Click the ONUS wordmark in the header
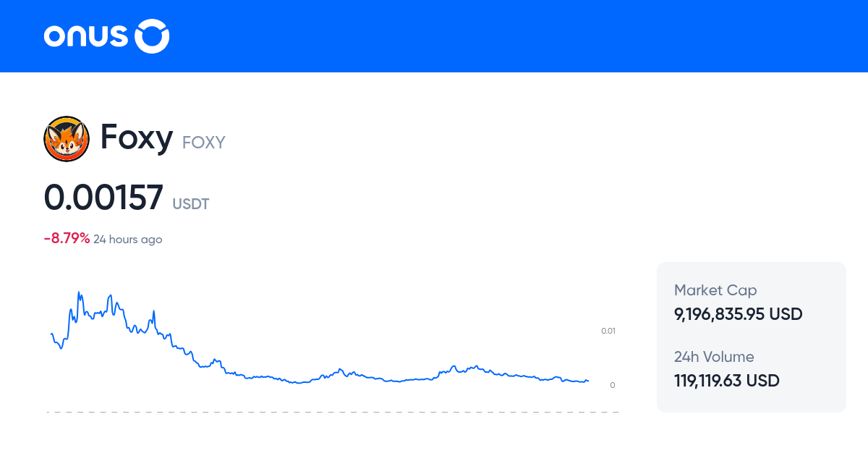Screen dimensions: 868x456 tap(86, 35)
